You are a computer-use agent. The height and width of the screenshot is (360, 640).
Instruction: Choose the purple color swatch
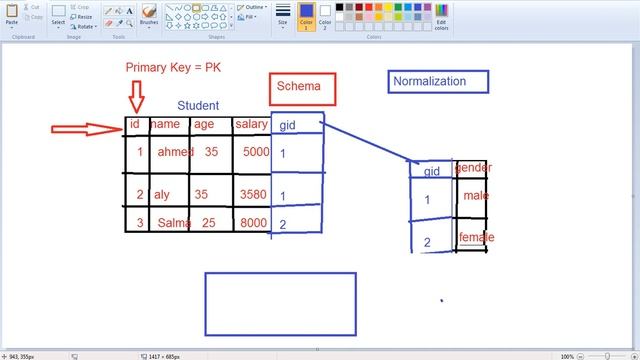coord(427,7)
